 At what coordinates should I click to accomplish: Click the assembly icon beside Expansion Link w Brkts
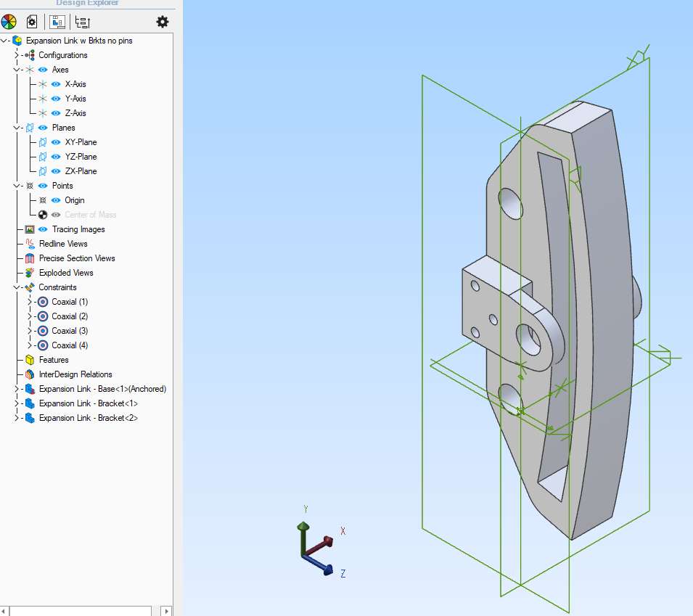tap(17, 41)
